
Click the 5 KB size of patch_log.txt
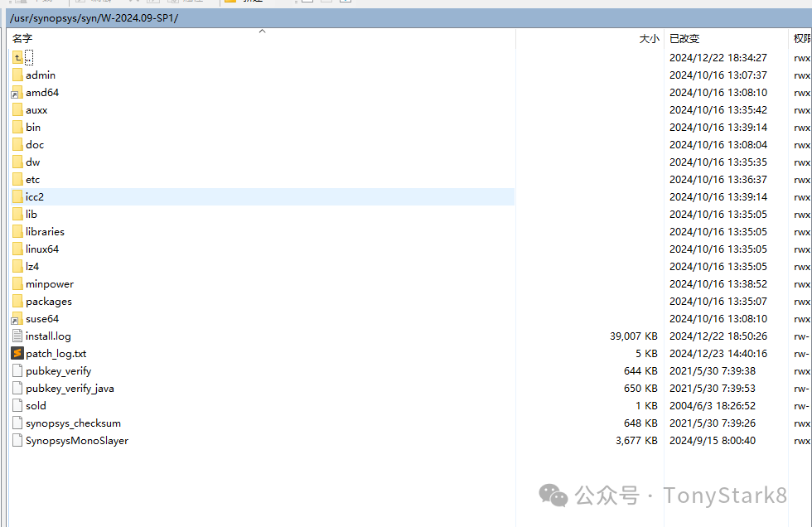click(646, 354)
